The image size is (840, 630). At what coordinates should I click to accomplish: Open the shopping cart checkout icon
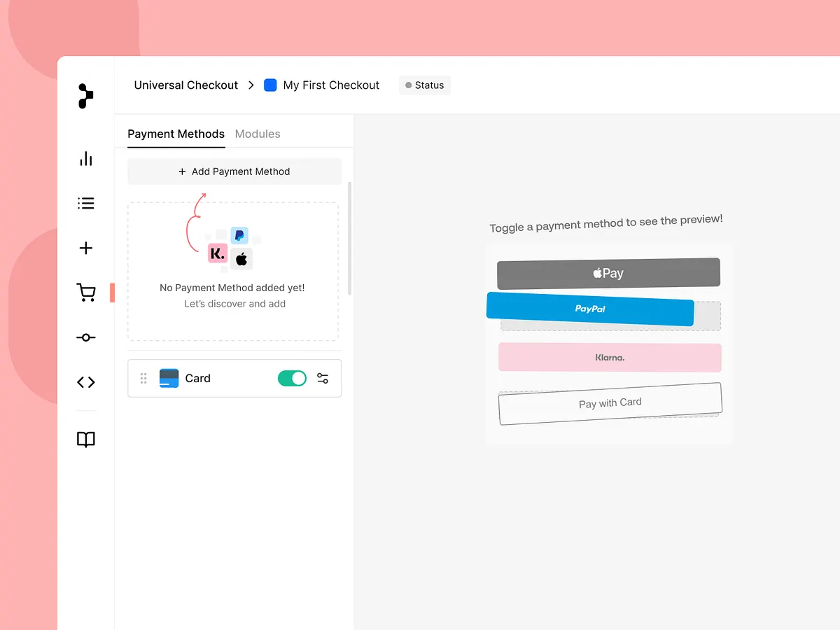86,293
